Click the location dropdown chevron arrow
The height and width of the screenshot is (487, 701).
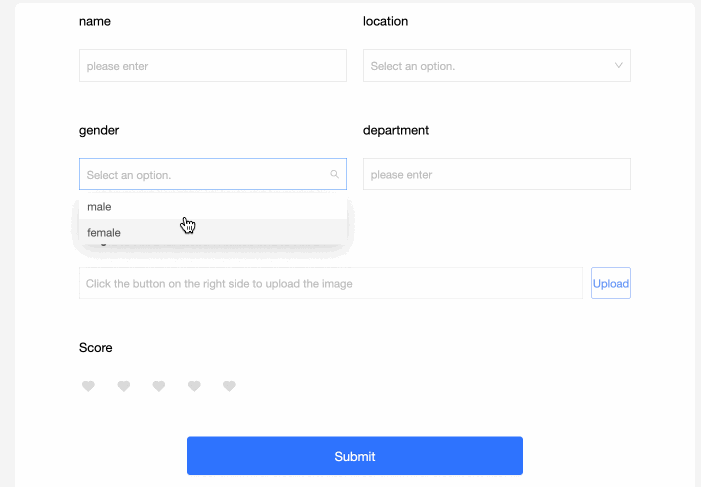click(619, 66)
